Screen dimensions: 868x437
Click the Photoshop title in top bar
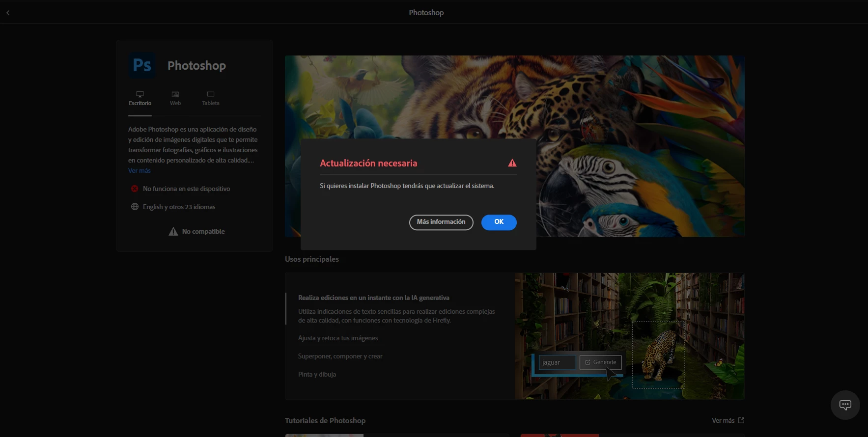click(426, 13)
